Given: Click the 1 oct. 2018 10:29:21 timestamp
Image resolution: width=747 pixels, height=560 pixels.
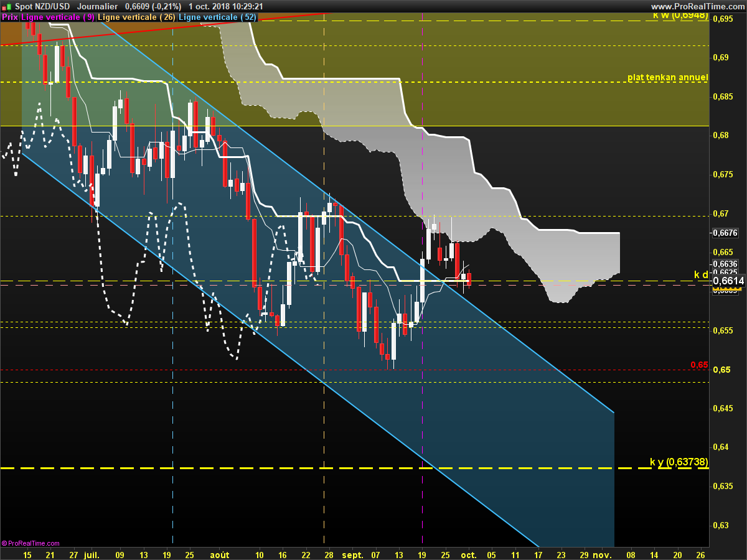Looking at the screenshot, I should 225,6.
